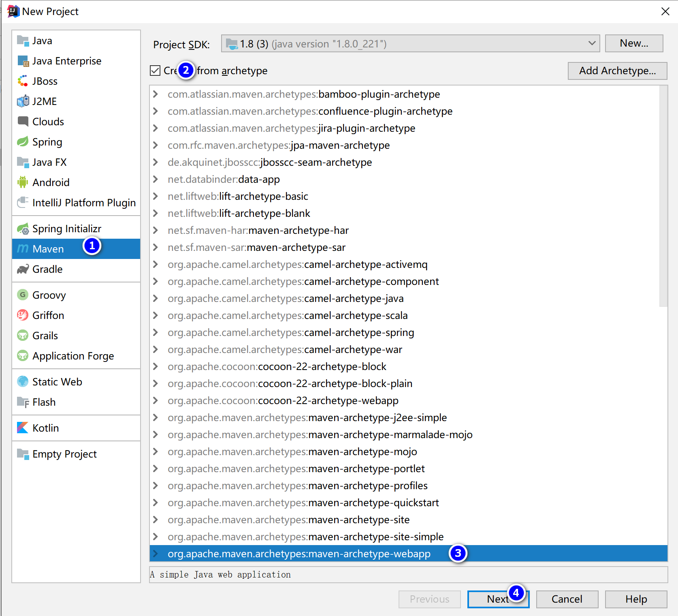The width and height of the screenshot is (678, 616).
Task: Click the Cancel button
Action: click(567, 599)
